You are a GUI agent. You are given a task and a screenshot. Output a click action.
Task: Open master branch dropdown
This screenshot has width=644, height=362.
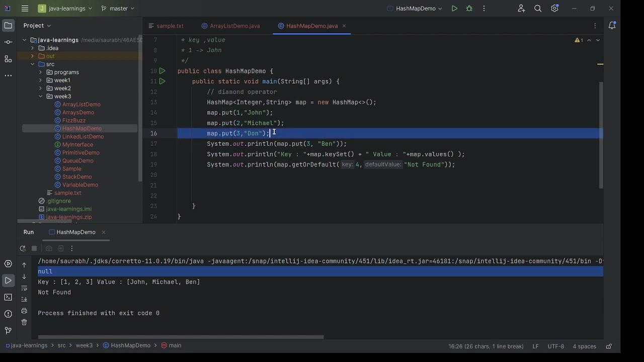[x=118, y=9]
